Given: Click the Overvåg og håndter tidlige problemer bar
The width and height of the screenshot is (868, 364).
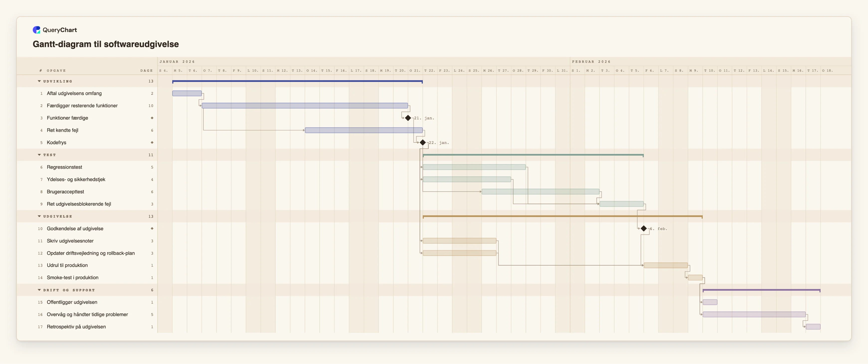Looking at the screenshot, I should tap(754, 314).
